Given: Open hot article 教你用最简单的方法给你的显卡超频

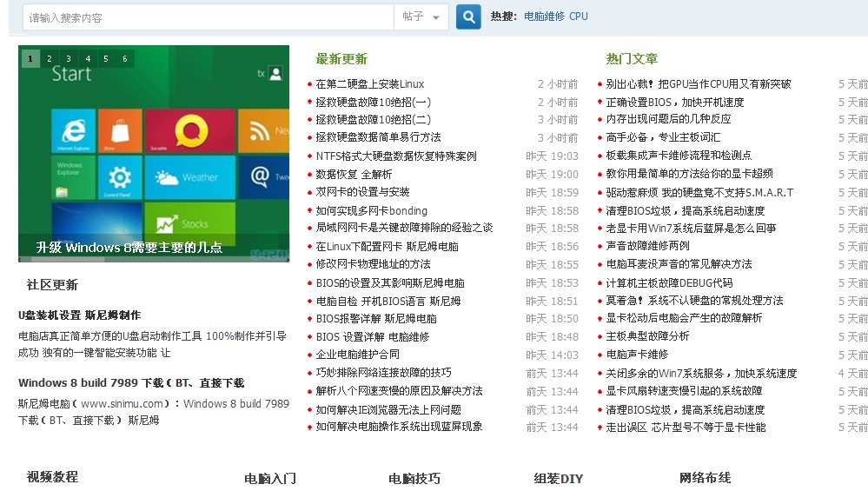Looking at the screenshot, I should 689,174.
